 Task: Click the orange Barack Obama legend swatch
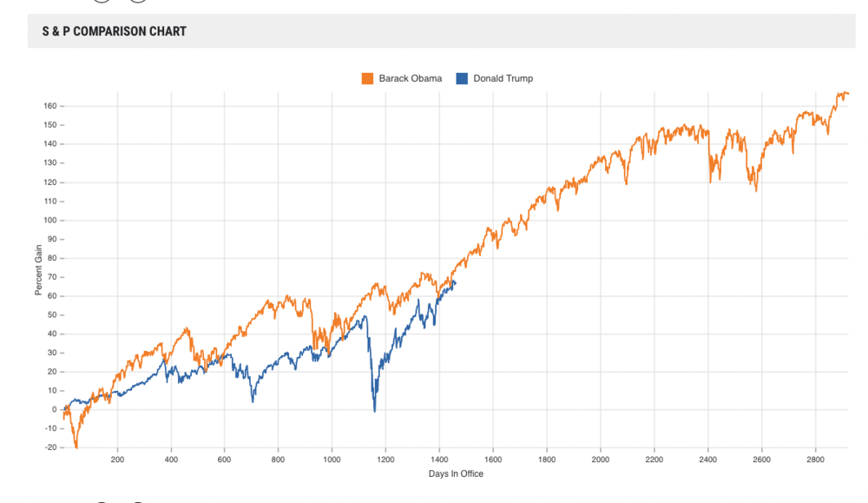[367, 78]
